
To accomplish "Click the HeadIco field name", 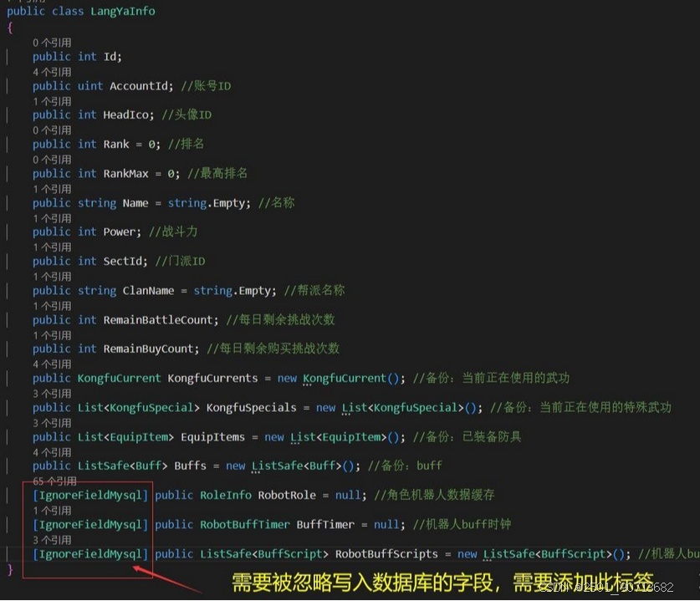I will coord(126,115).
